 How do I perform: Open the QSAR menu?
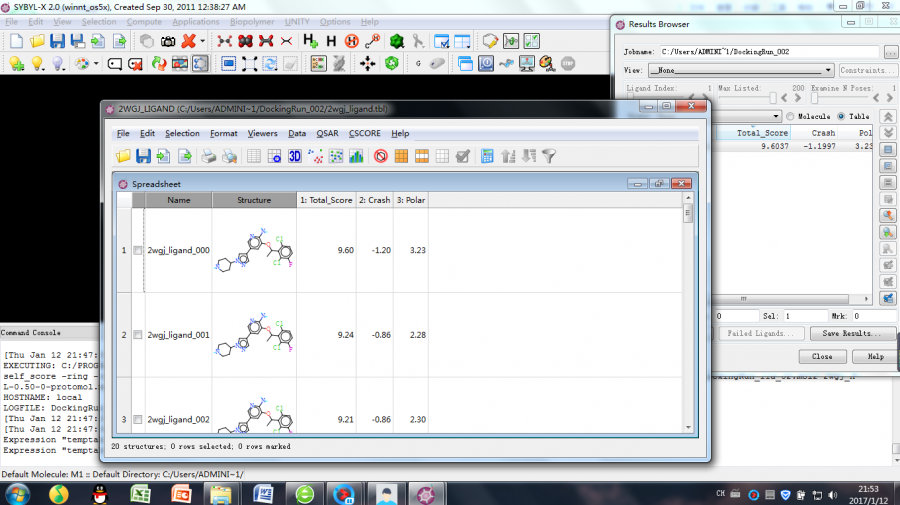[x=327, y=133]
